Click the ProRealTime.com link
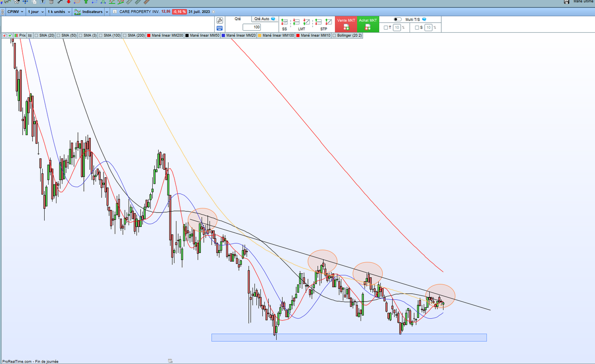This screenshot has height=364, width=595. coord(16,362)
